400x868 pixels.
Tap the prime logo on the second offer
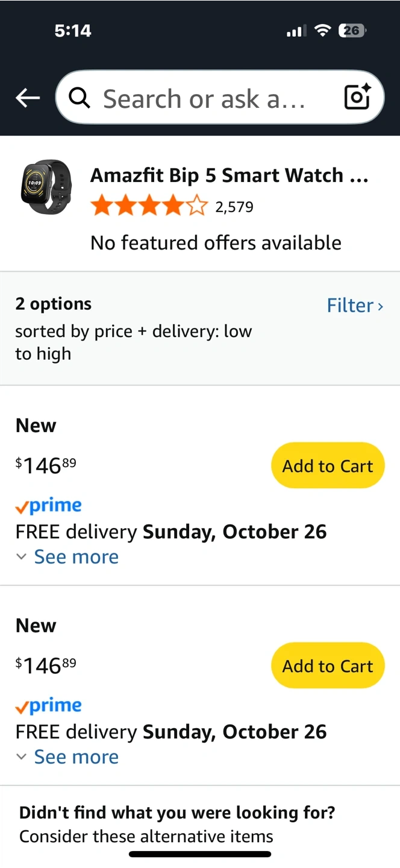(49, 706)
